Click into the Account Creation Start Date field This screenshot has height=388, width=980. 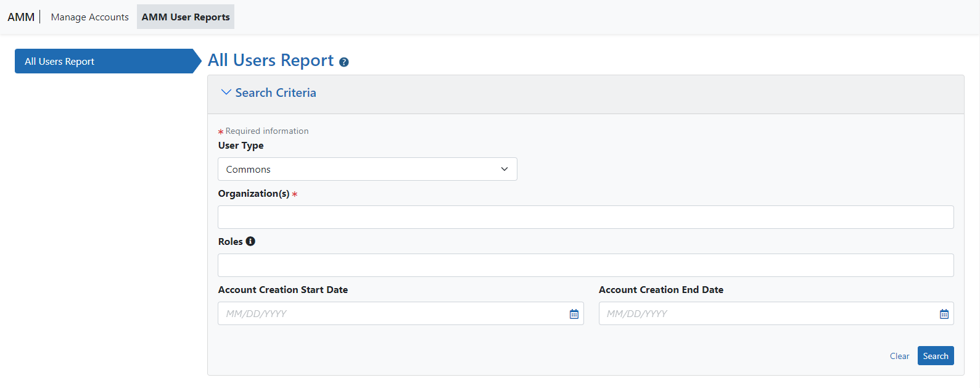[401, 313]
